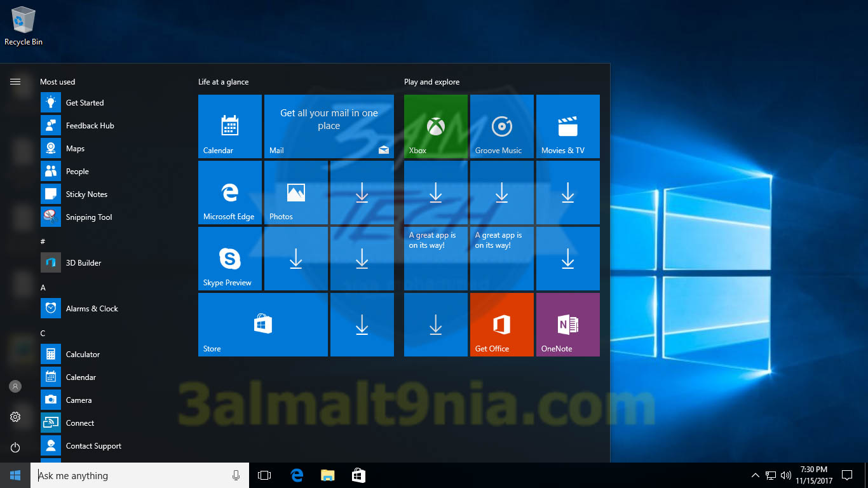
Task: Expand the Start menu hamburger navigation
Action: click(15, 81)
